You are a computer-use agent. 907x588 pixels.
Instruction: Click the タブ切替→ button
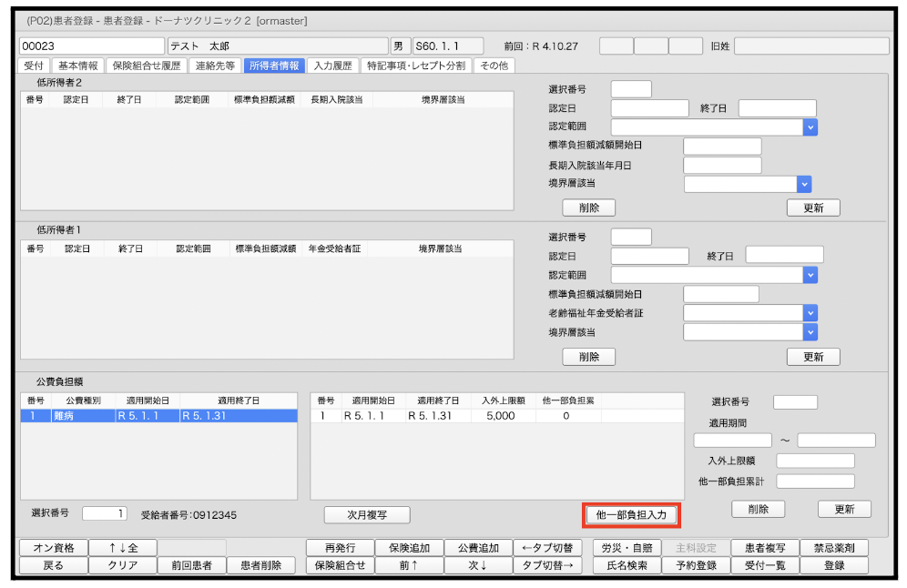(547, 565)
